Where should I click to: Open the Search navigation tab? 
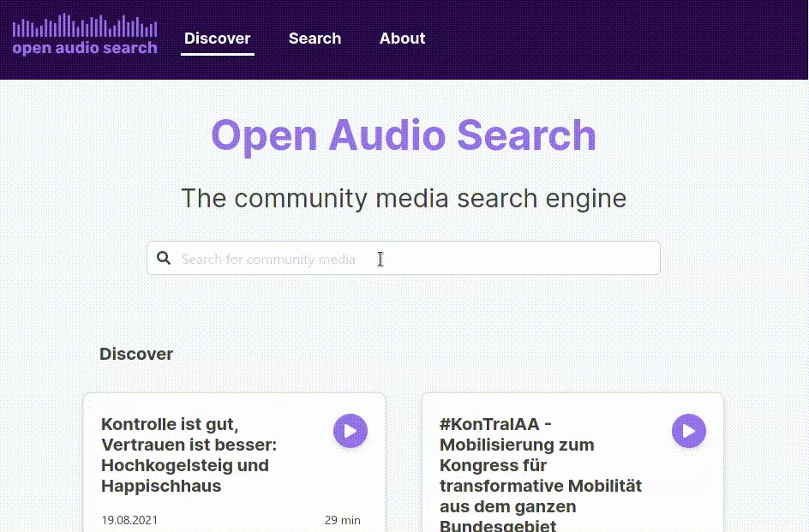point(315,39)
